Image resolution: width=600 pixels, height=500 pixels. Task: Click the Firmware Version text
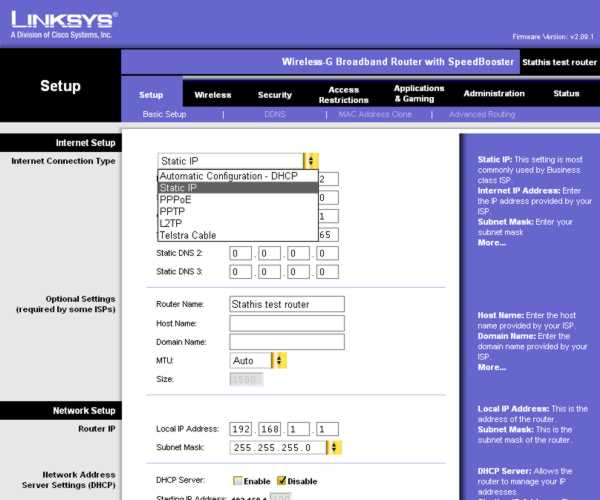(553, 37)
